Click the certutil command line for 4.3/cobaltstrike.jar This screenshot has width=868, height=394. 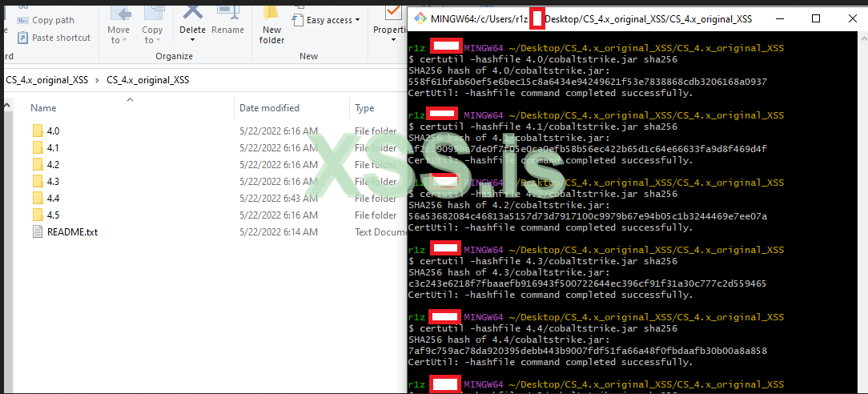pos(543,261)
